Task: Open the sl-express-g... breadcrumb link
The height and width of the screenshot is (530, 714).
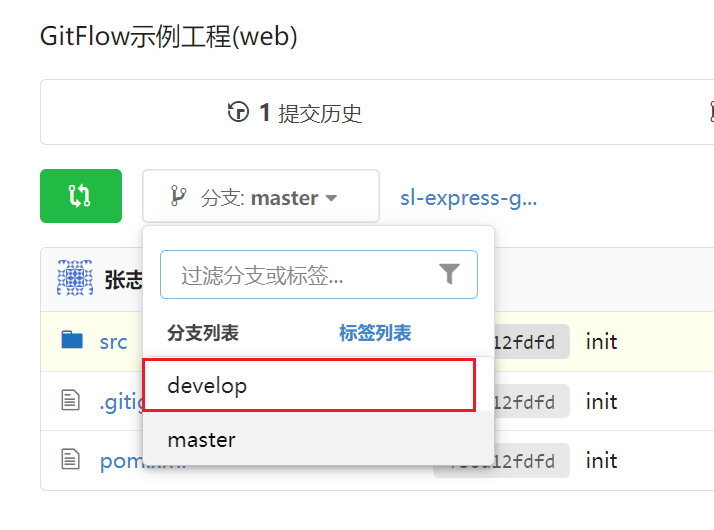Action: coord(468,197)
